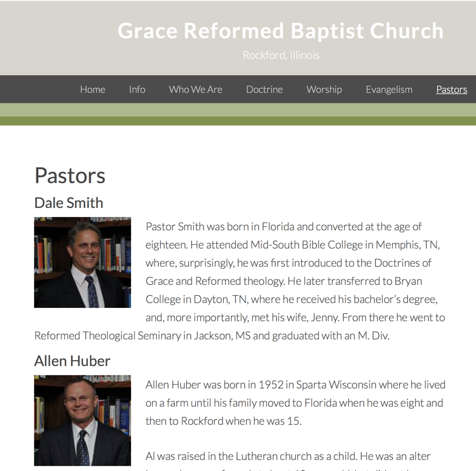476x471 pixels.
Task: Click Pastor Smith's biography paragraph
Action: 291,281
